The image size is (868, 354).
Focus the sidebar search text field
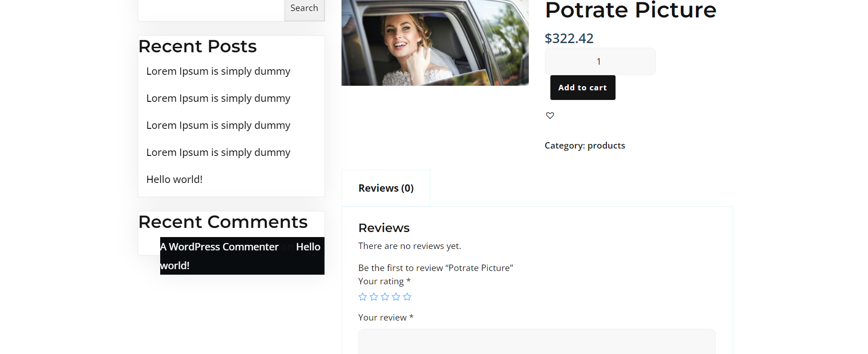click(x=211, y=9)
